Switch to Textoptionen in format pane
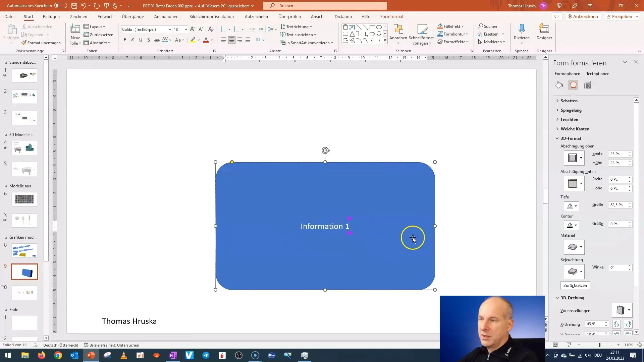Viewport: 644px width, 362px height. click(598, 74)
